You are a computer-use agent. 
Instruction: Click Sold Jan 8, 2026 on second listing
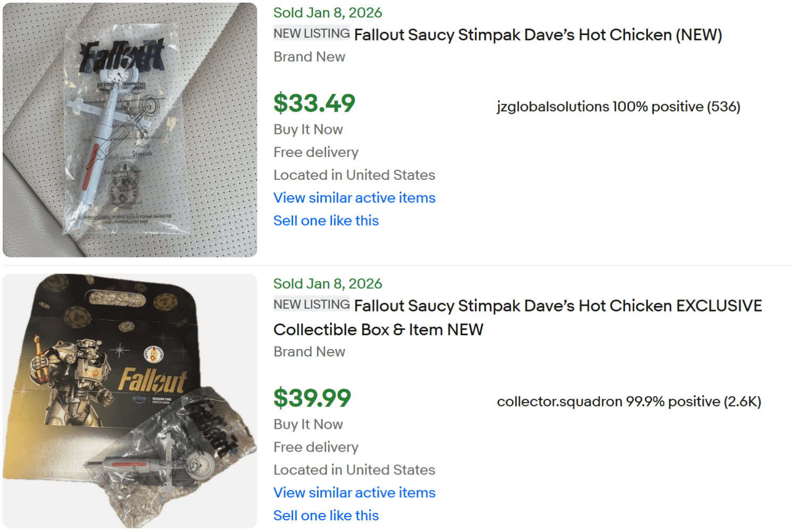(x=327, y=284)
